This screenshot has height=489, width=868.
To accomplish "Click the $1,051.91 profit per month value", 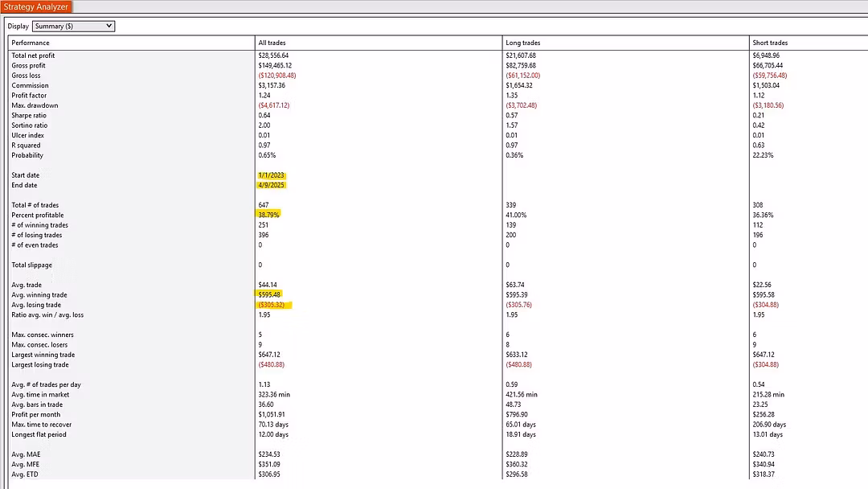I will (270, 414).
